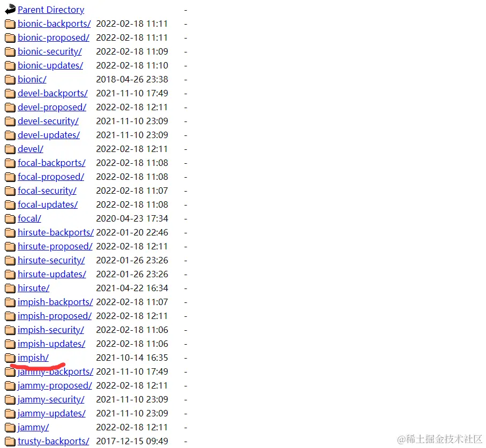Click folder icon next to focal-security/

10,191
